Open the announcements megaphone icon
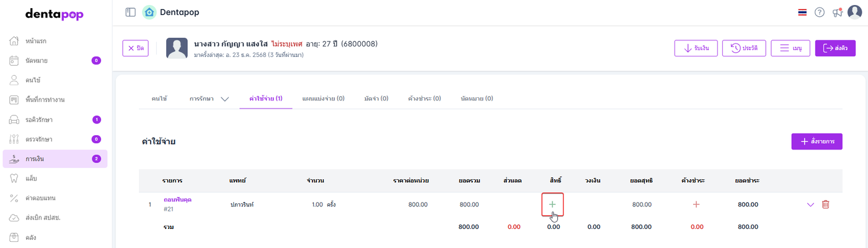This screenshot has height=248, width=868. pyautogui.click(x=838, y=12)
